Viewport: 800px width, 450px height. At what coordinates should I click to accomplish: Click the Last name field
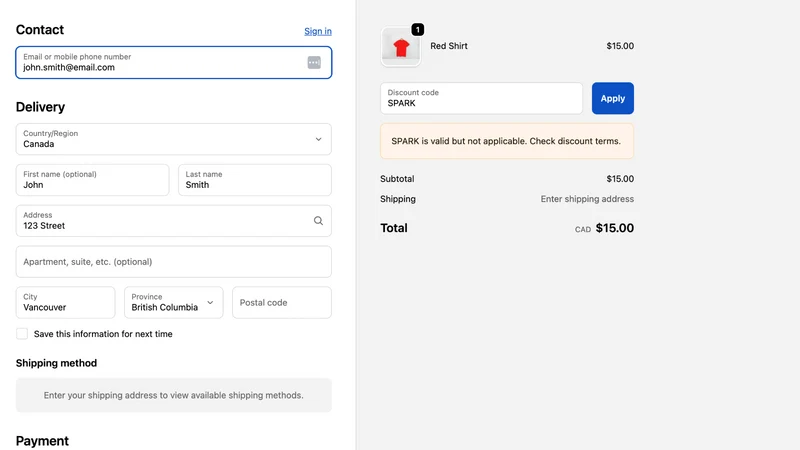[255, 180]
